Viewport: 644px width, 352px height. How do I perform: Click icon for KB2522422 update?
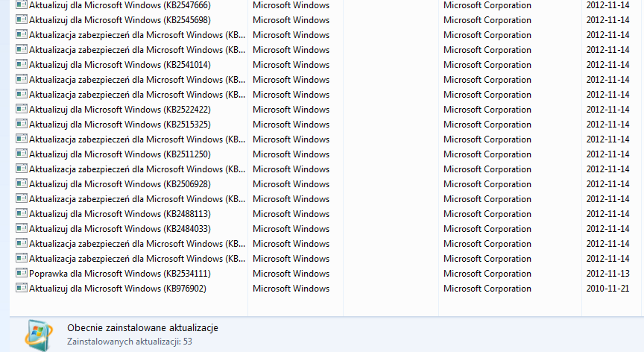tap(22, 109)
